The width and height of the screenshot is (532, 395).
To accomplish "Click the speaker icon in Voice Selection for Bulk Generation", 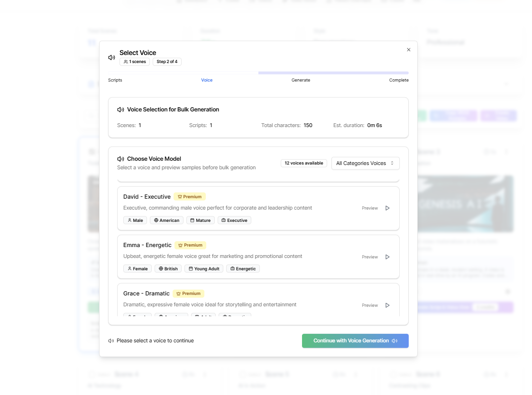I will pyautogui.click(x=120, y=109).
